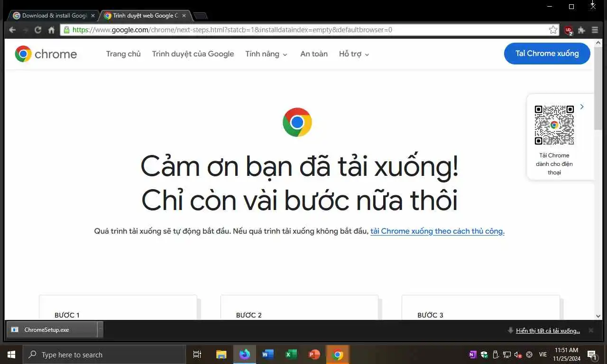Switch to the active browser on the taskbar
Viewport: 607px width, 364px height.
point(245,355)
